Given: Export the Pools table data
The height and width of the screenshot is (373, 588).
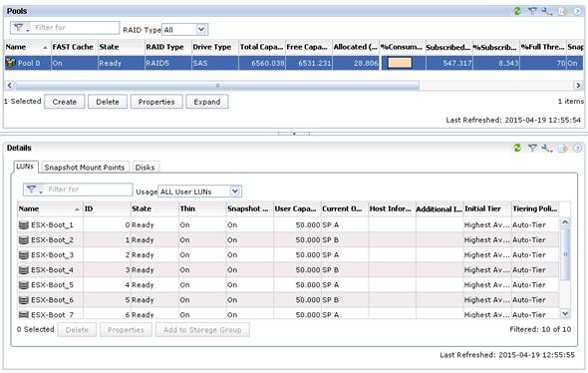Looking at the screenshot, I should 563,11.
